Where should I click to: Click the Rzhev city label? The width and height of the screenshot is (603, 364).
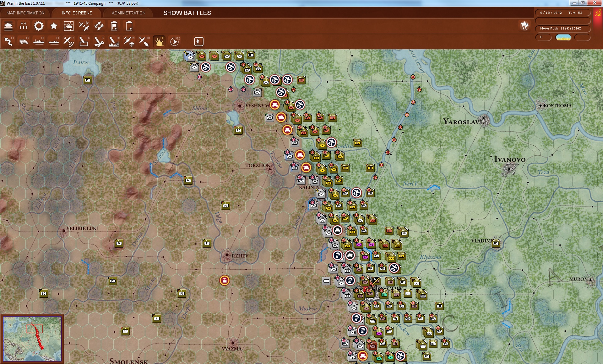point(240,256)
